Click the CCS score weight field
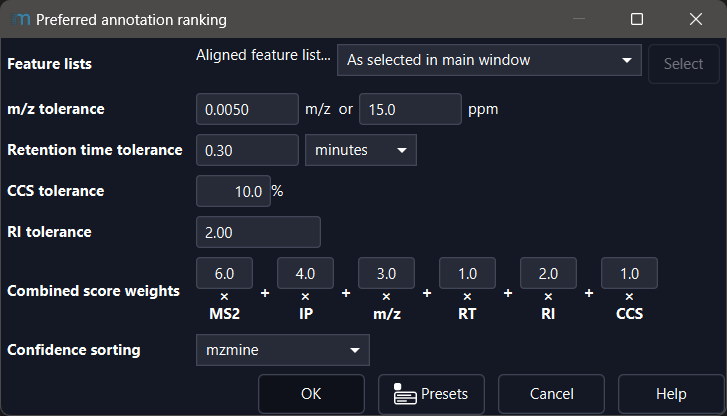 pos(629,273)
